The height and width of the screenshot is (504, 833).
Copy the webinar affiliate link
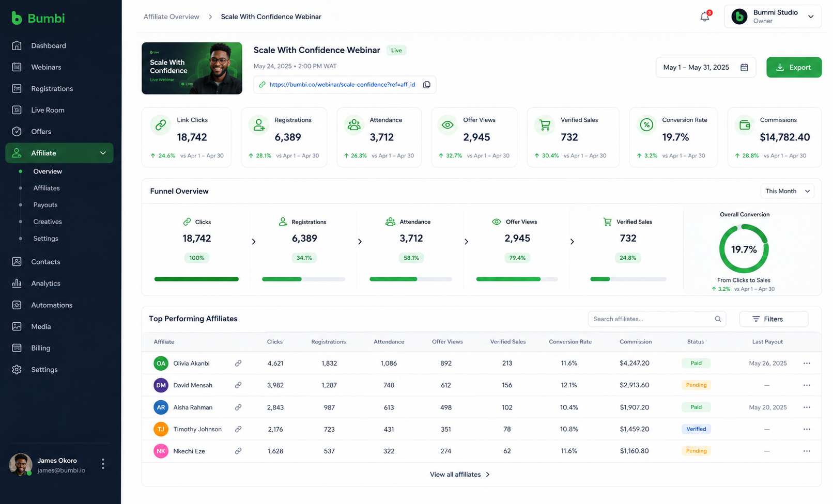[x=427, y=85]
